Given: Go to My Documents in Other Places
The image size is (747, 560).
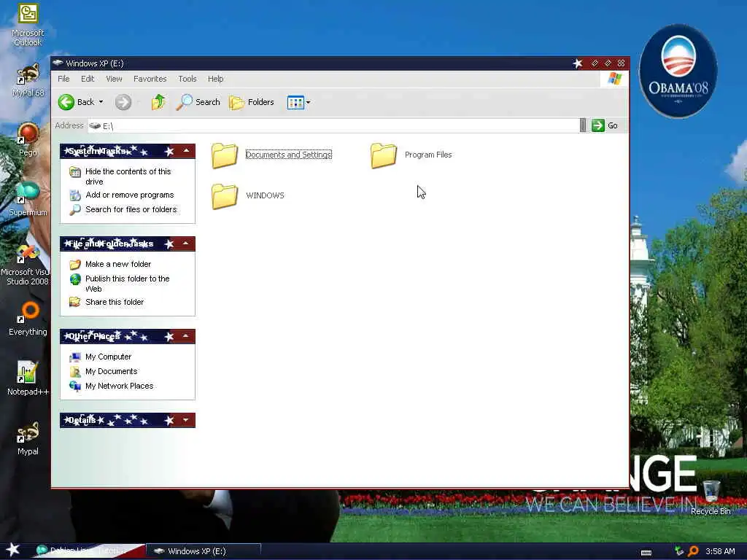Looking at the screenshot, I should coord(111,371).
